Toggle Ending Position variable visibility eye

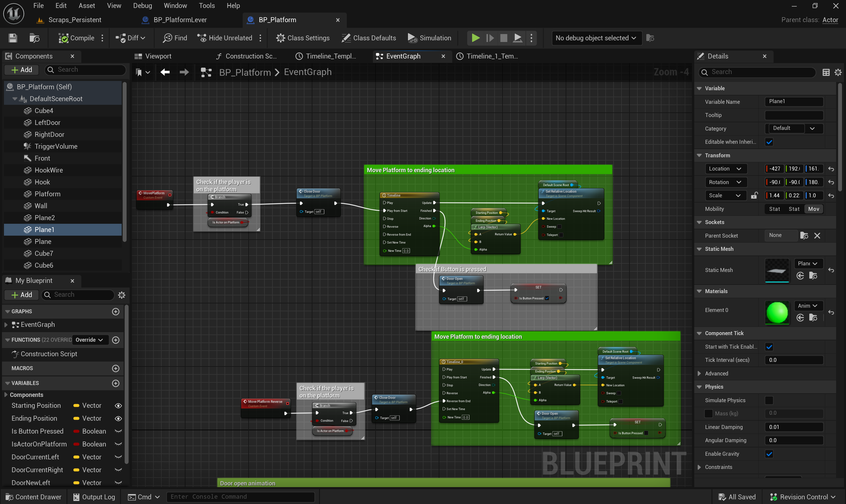click(x=118, y=418)
